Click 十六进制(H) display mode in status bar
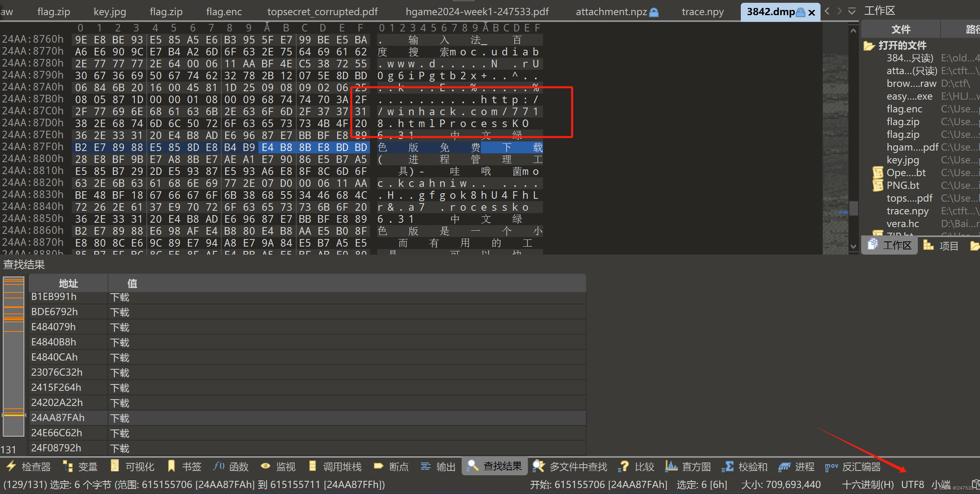This screenshot has width=980, height=494. click(868, 485)
